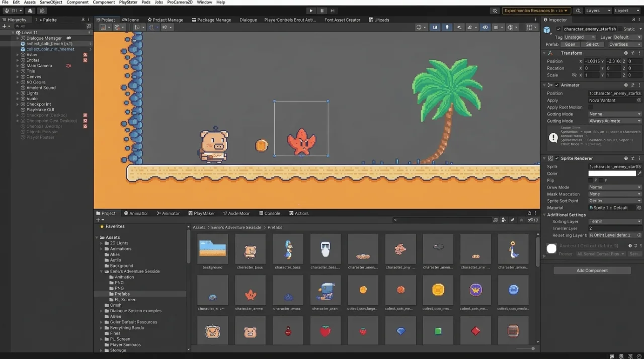The image size is (644, 359).
Task: Switch to the Console tab
Action: point(270,213)
